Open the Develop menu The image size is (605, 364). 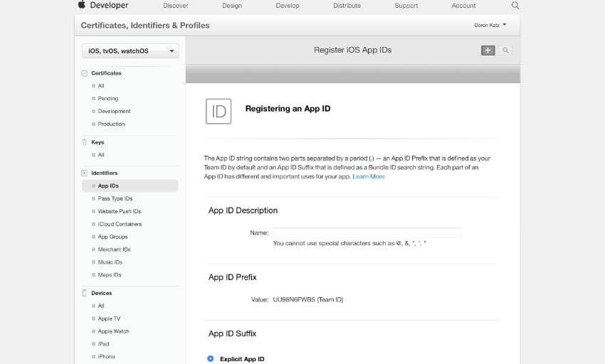click(x=288, y=6)
